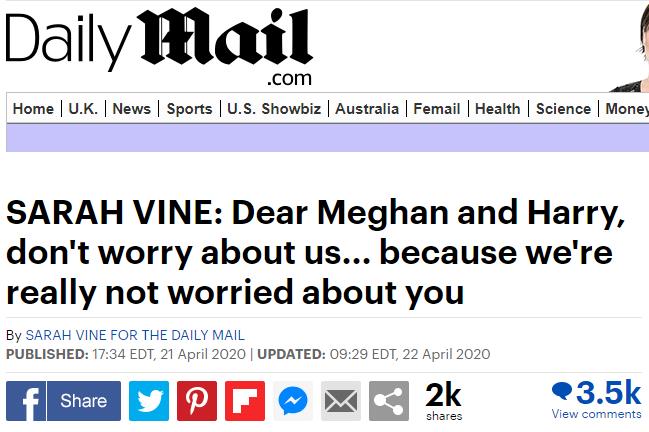Navigate to the Sports section

(x=189, y=109)
